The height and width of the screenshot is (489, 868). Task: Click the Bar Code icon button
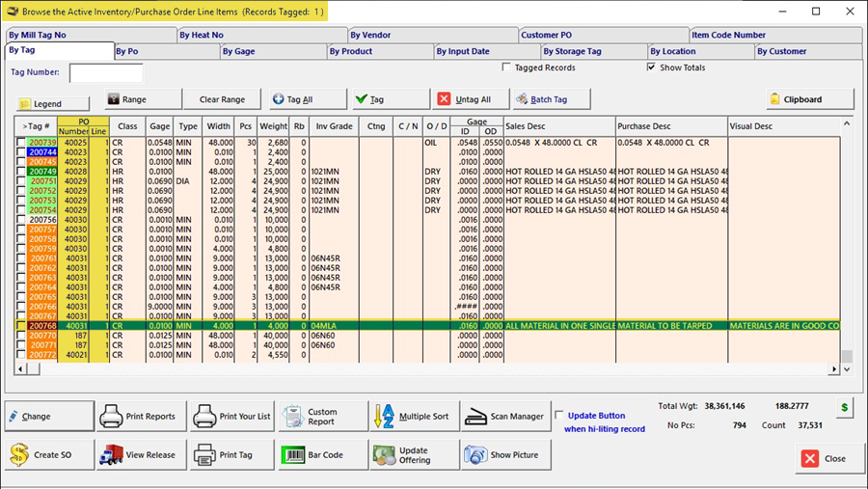[292, 455]
